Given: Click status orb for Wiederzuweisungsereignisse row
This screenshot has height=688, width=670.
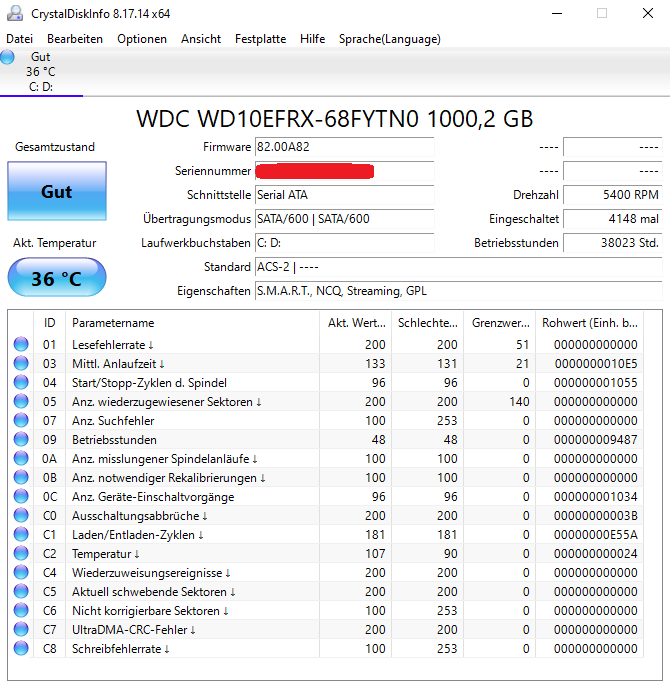Looking at the screenshot, I should point(21,573).
